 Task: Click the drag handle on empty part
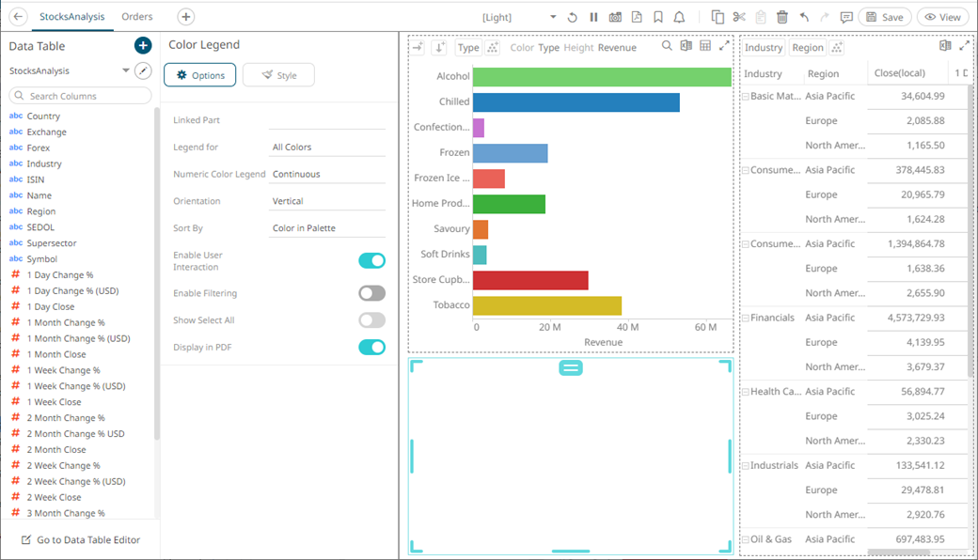coord(571,368)
